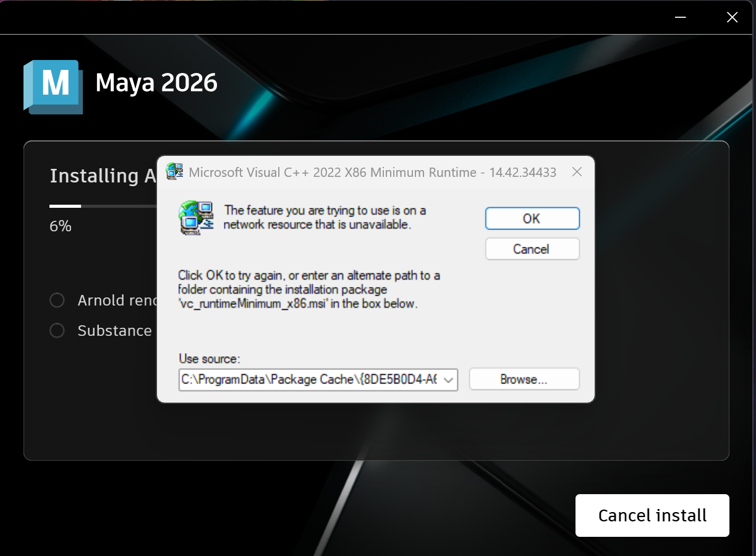
Task: Select the Arnold renderer status circle
Action: (x=57, y=301)
